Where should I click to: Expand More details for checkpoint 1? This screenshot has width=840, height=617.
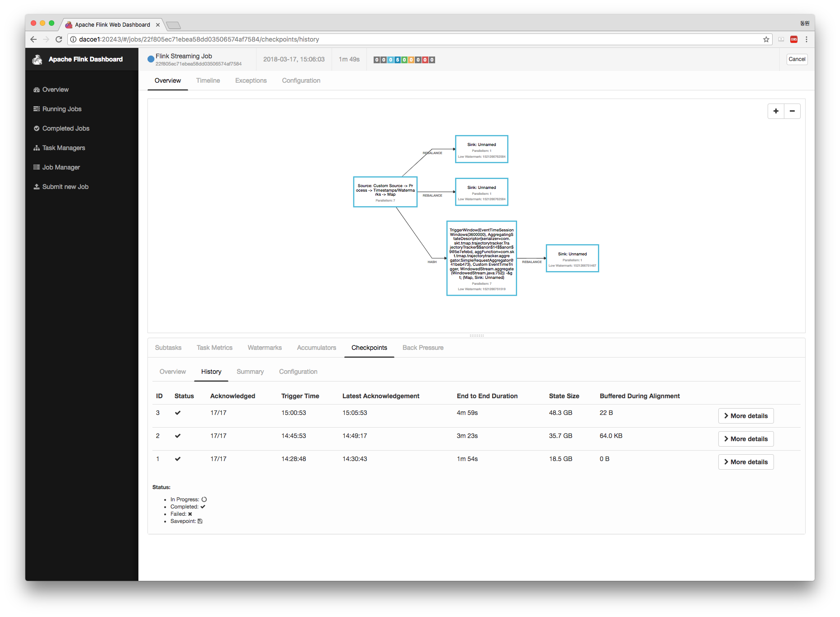[745, 462]
